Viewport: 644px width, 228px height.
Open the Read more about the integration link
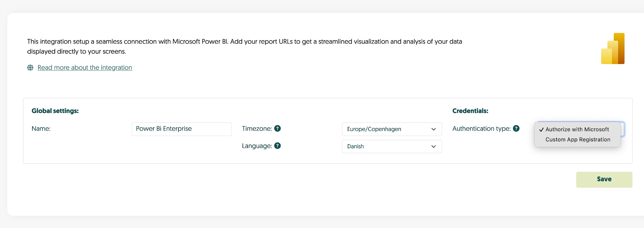click(85, 68)
